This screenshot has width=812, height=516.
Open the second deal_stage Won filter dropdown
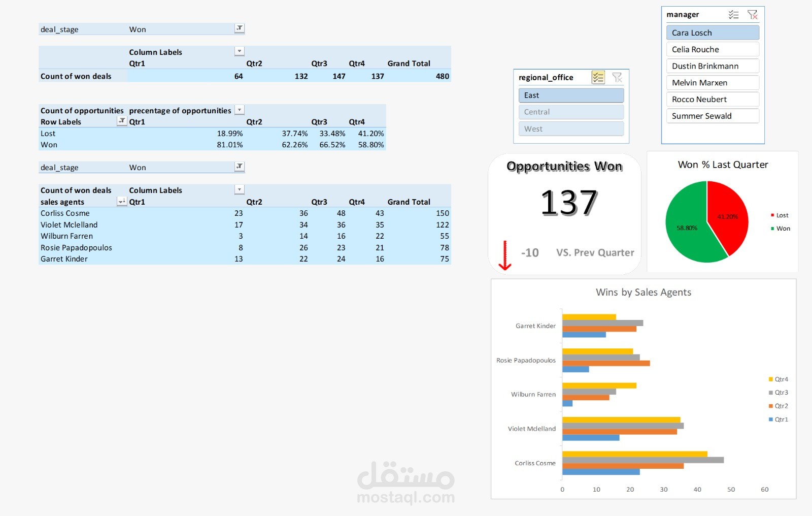pos(240,167)
